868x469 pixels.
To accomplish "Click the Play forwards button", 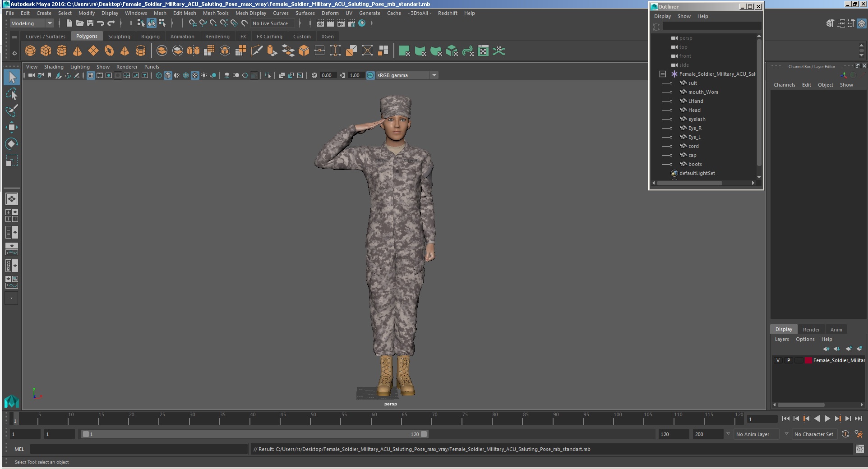I will click(x=827, y=418).
